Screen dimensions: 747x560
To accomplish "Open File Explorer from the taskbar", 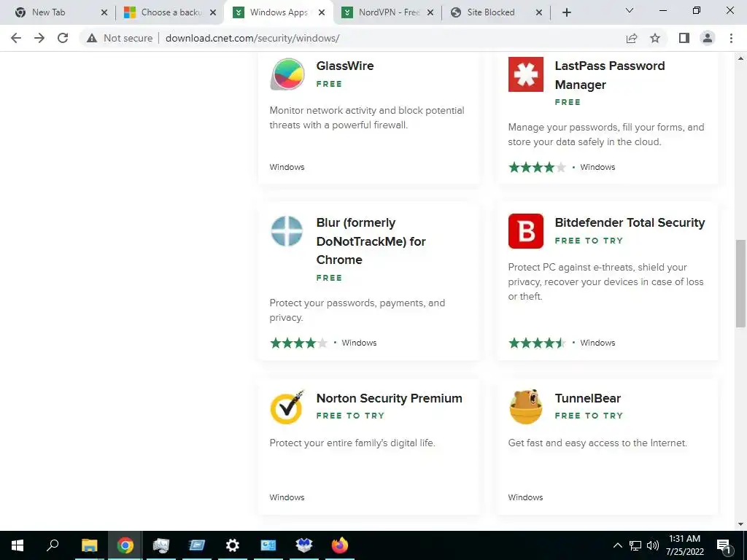I will 89,545.
